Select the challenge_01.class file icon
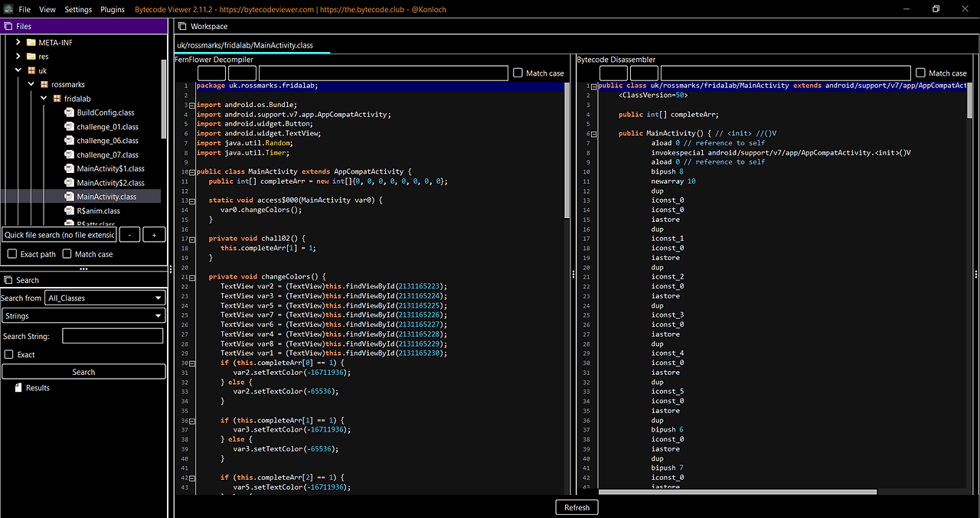 tap(70, 127)
